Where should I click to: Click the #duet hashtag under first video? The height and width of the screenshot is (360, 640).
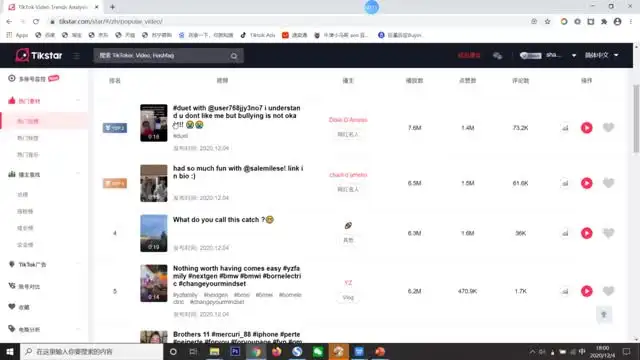(180, 136)
